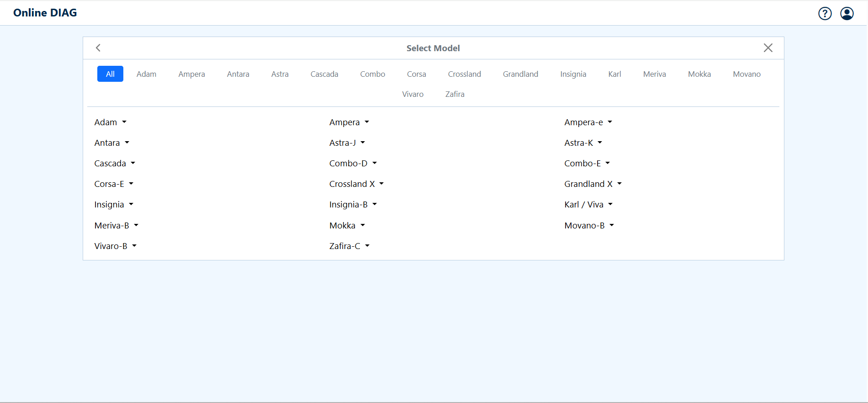Open the Meriva-B dropdown menu
This screenshot has width=868, height=403.
click(x=116, y=226)
